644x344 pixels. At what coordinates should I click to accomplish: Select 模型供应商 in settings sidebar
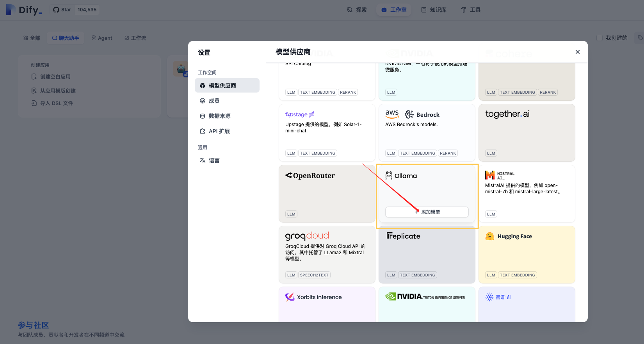click(x=227, y=86)
